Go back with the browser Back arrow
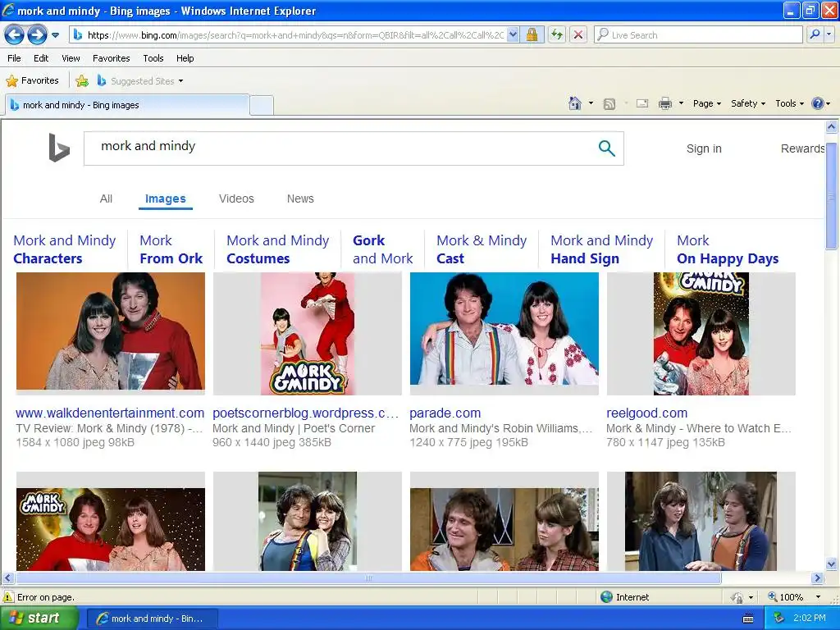840x630 pixels. [15, 35]
